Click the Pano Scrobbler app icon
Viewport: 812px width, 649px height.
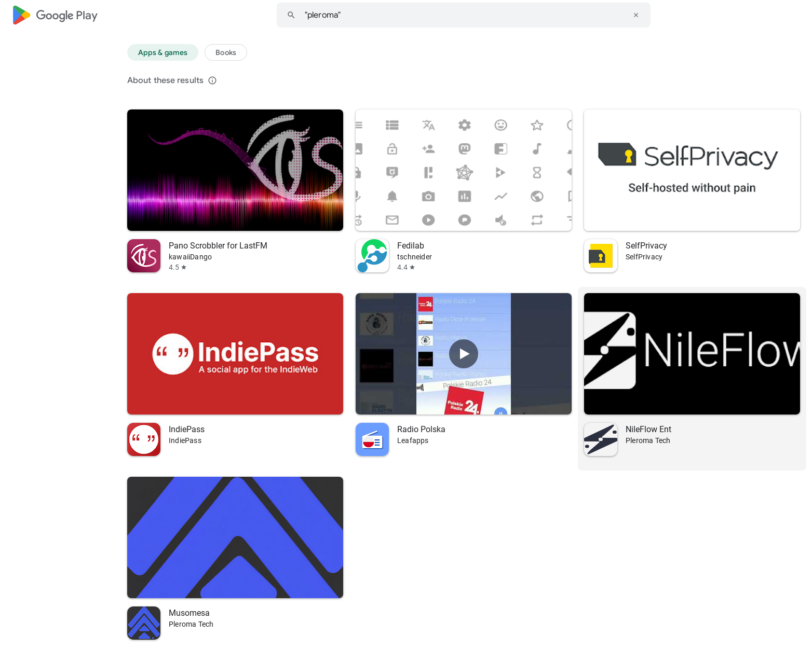click(144, 256)
